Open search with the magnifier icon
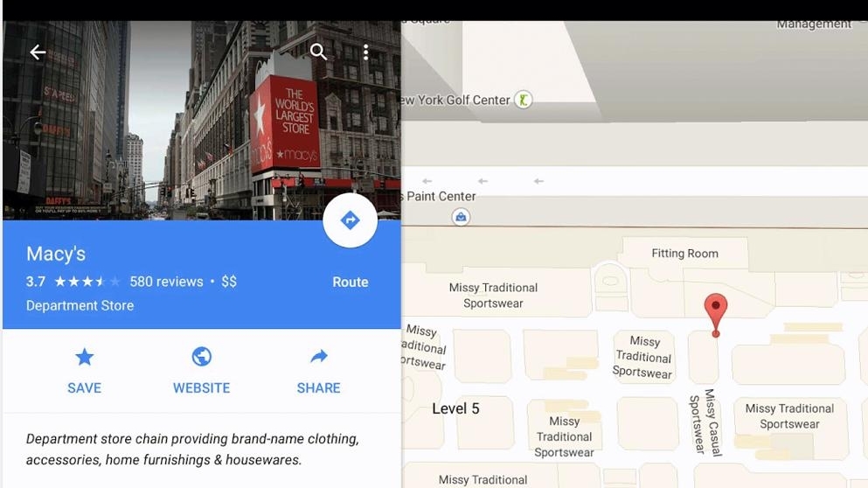Viewport: 868px width, 488px height. coord(318,52)
